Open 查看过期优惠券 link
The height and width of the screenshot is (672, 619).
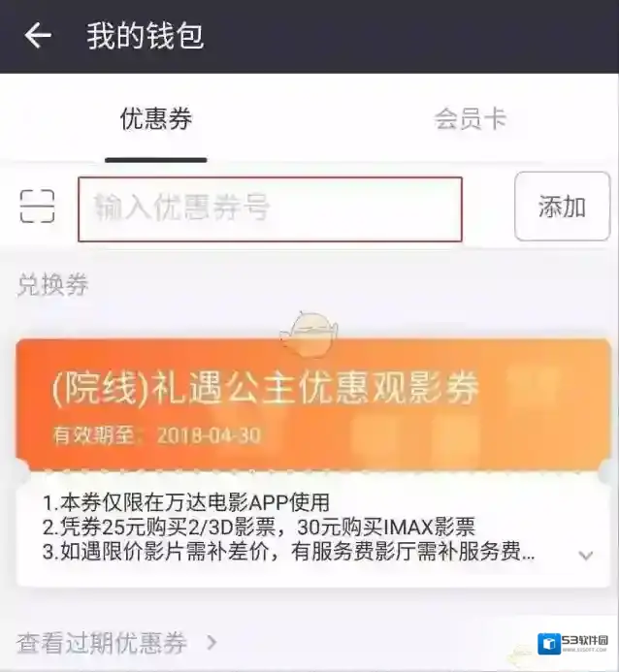[x=102, y=643]
